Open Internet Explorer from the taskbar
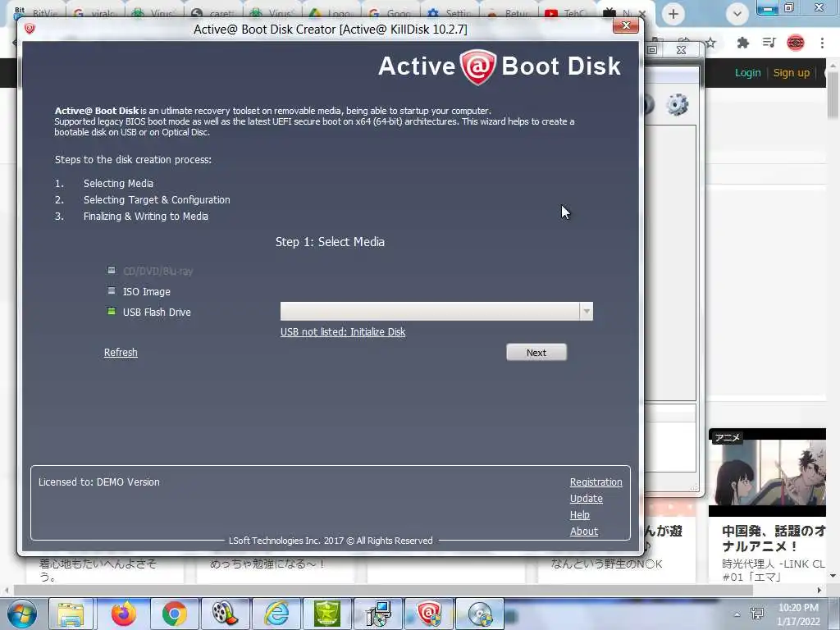840x630 pixels. (x=276, y=614)
